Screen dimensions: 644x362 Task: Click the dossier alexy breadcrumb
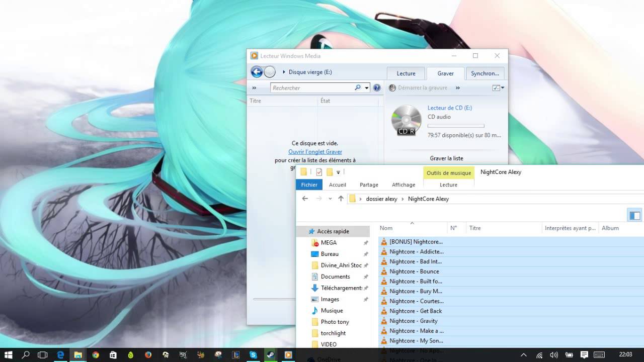click(381, 199)
